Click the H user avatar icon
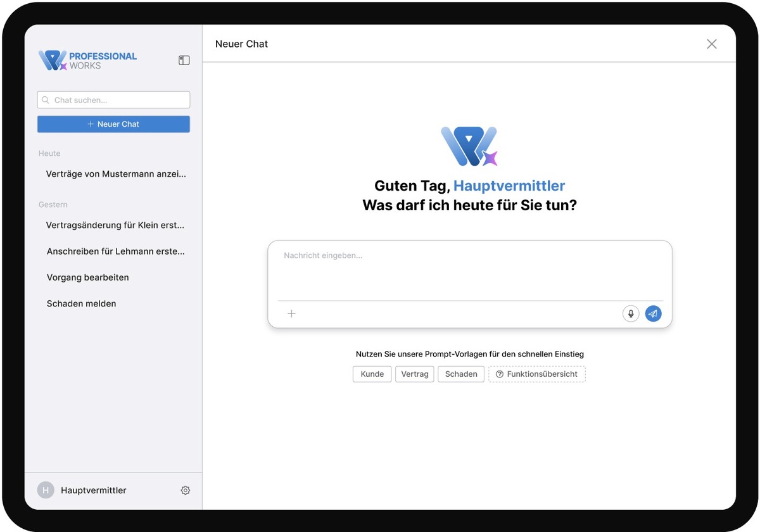 [x=46, y=490]
